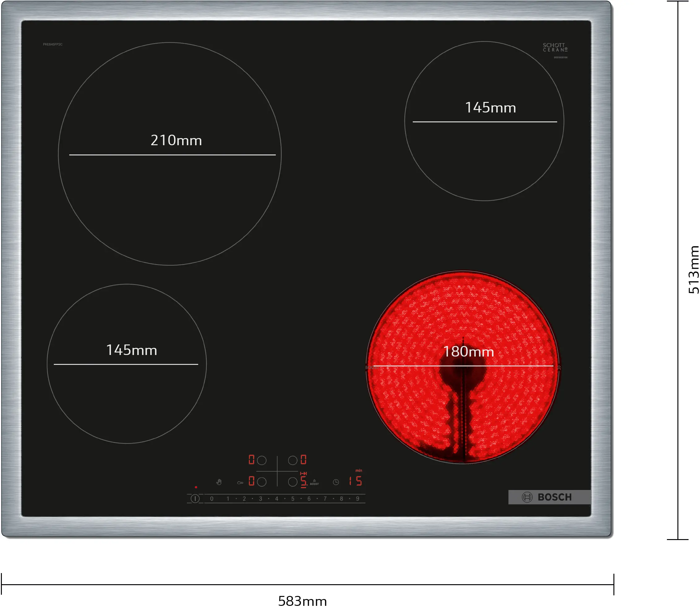The width and height of the screenshot is (700, 608).
Task: Click the Schott Ceran logo
Action: point(555,48)
